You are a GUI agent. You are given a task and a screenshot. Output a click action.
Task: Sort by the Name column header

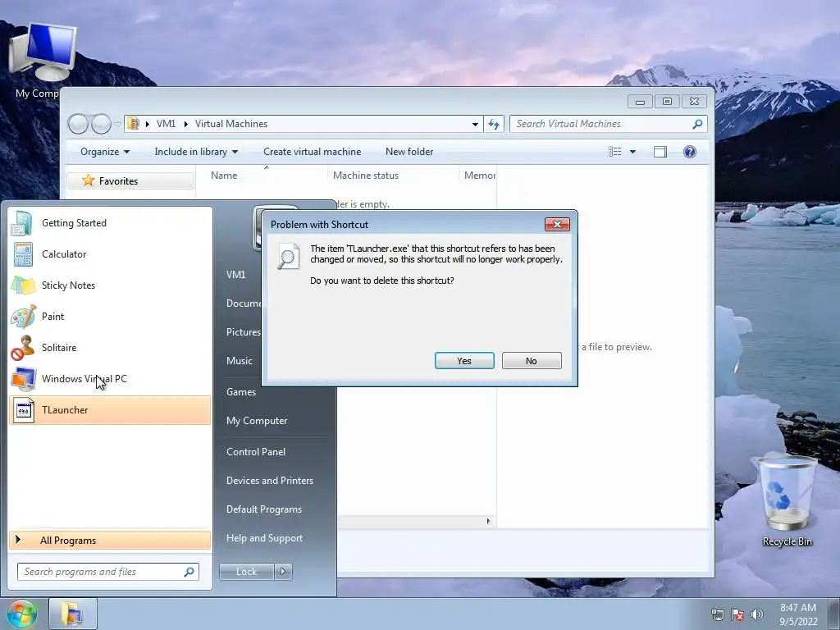point(224,176)
